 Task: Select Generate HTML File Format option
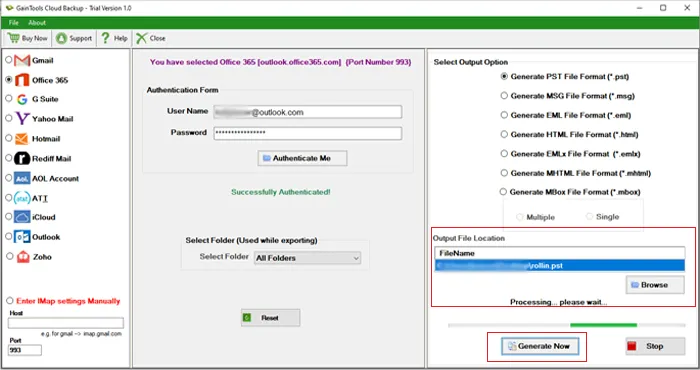point(504,134)
